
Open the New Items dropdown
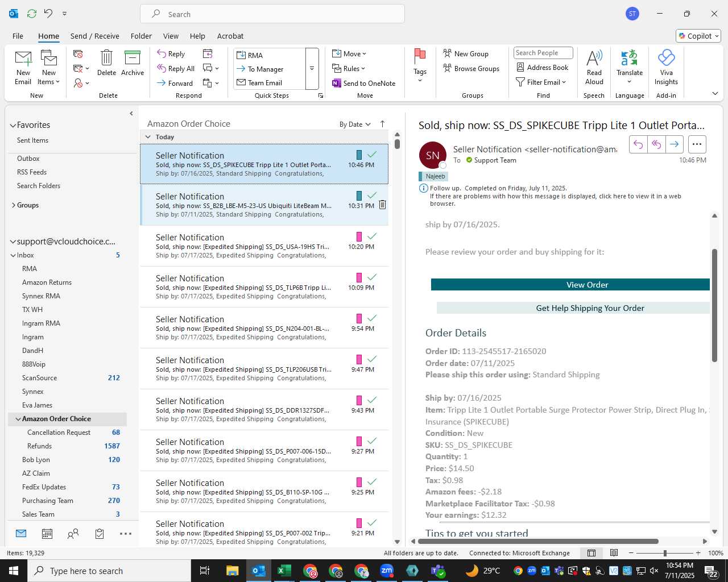[x=49, y=68]
